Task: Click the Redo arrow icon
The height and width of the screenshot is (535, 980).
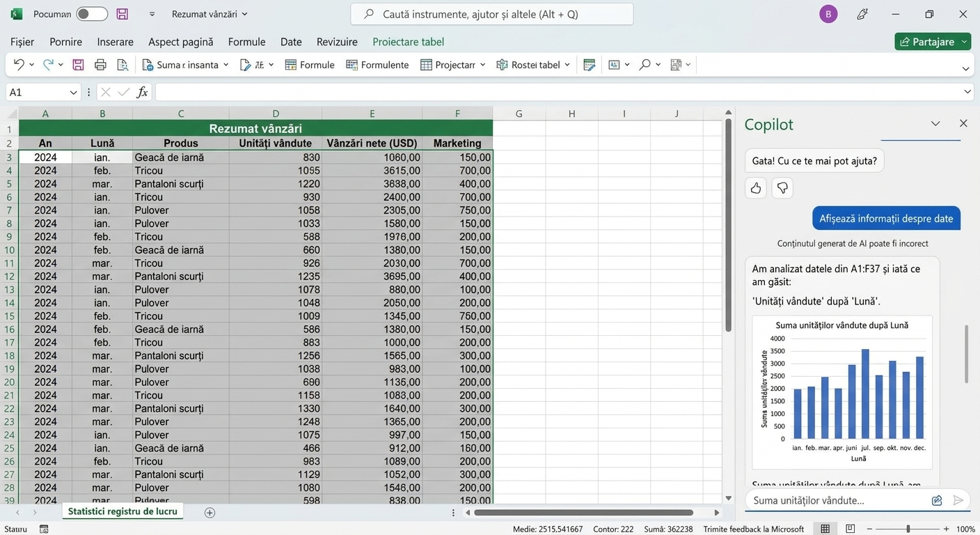Action: point(48,65)
